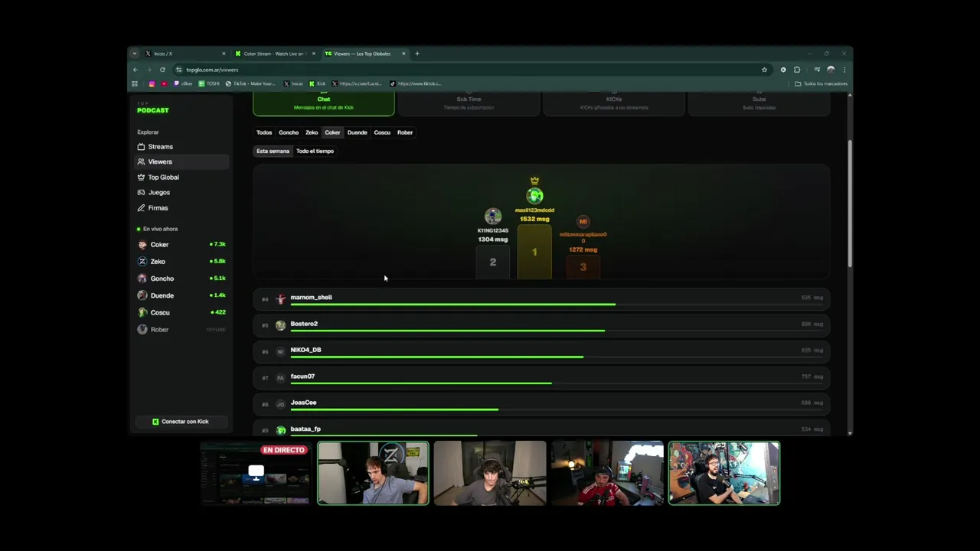Screen dimensions: 980x551
Task: Switch to Esta semana period
Action: click(273, 152)
